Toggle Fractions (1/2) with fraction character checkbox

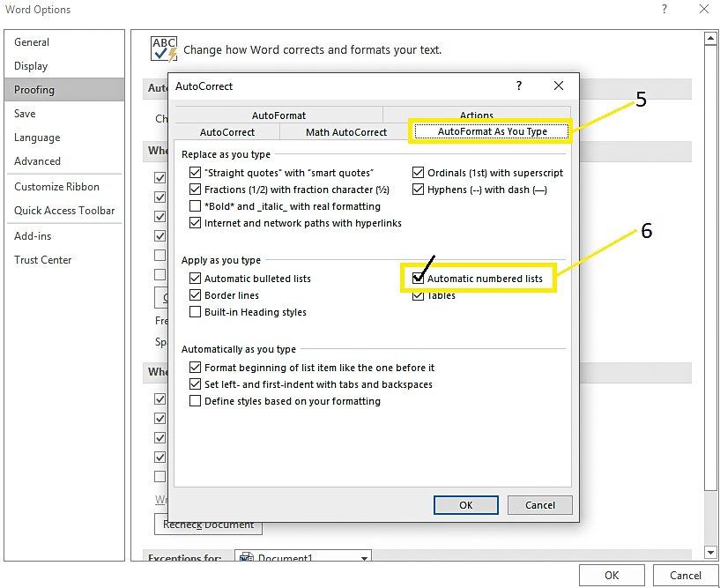[195, 190]
